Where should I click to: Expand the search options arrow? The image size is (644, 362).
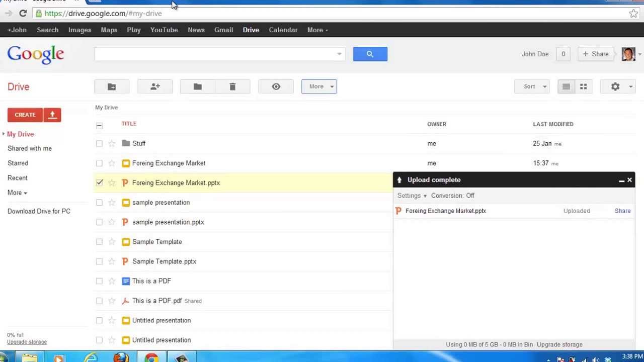pyautogui.click(x=339, y=54)
